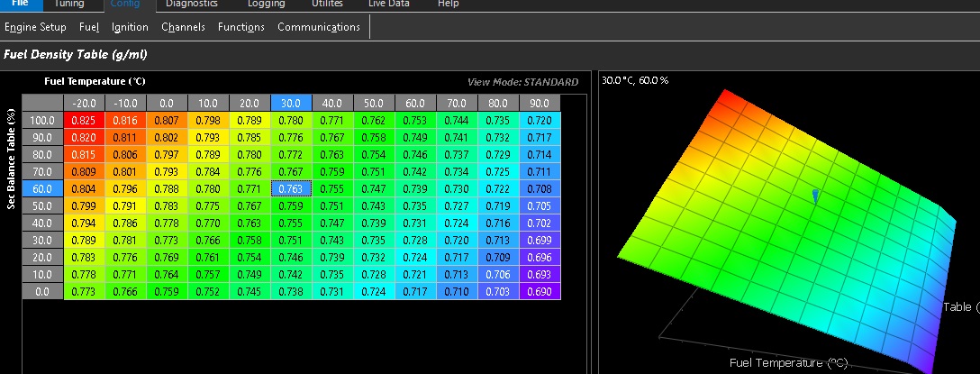Open the Help tab
Screen dimensions: 980x374
[448, 5]
